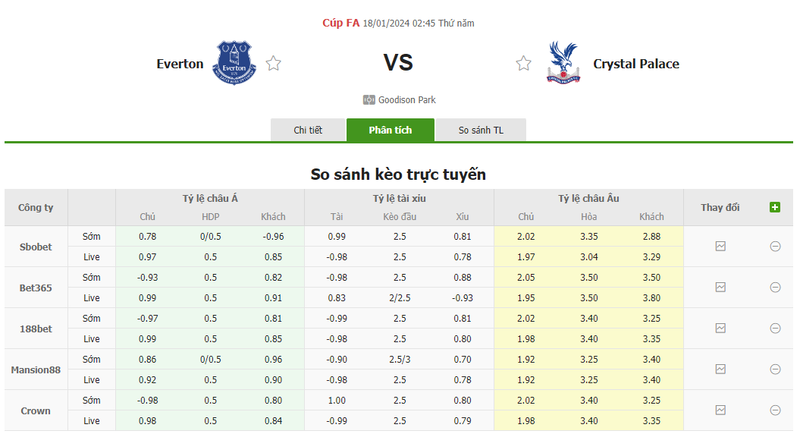Click the Everton team name
Screen dimensions: 800x434
[180, 64]
